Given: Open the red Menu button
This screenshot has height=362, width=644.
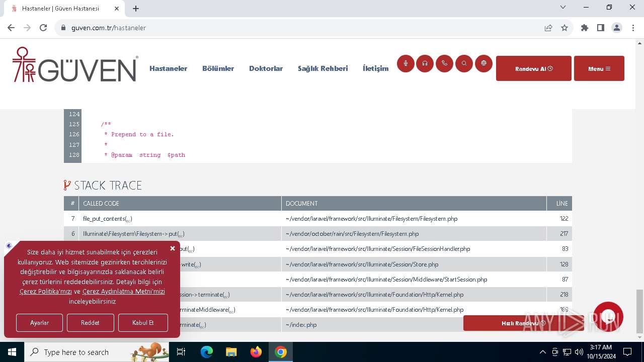Looking at the screenshot, I should click(x=599, y=68).
